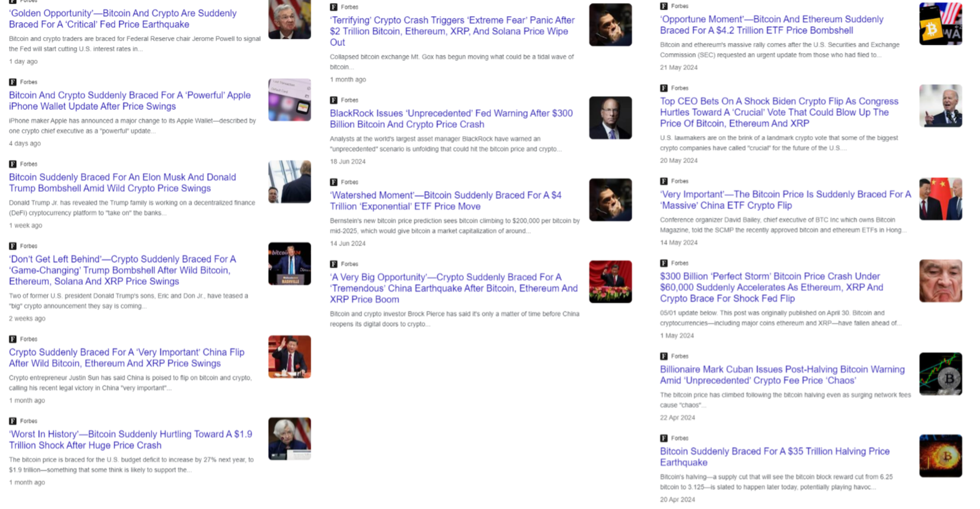Open 'Very Important' China Flip headline
Viewport: 980px width, 509px height.
(x=127, y=357)
